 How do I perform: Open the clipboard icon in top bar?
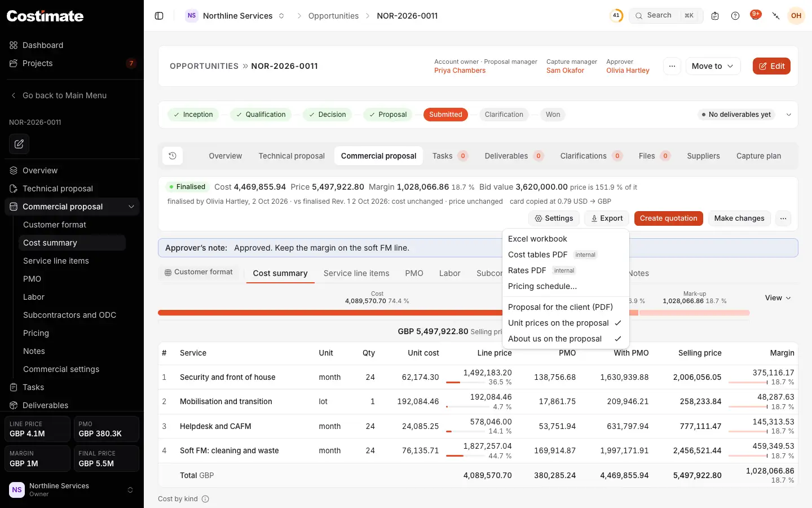715,16
